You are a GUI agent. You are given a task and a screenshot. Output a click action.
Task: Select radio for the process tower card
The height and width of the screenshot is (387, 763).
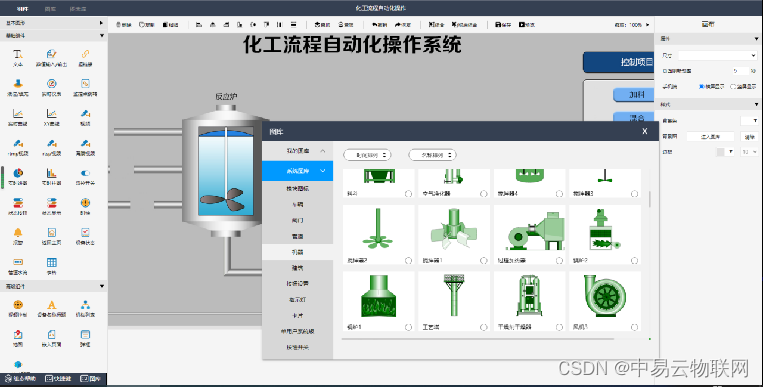click(484, 327)
